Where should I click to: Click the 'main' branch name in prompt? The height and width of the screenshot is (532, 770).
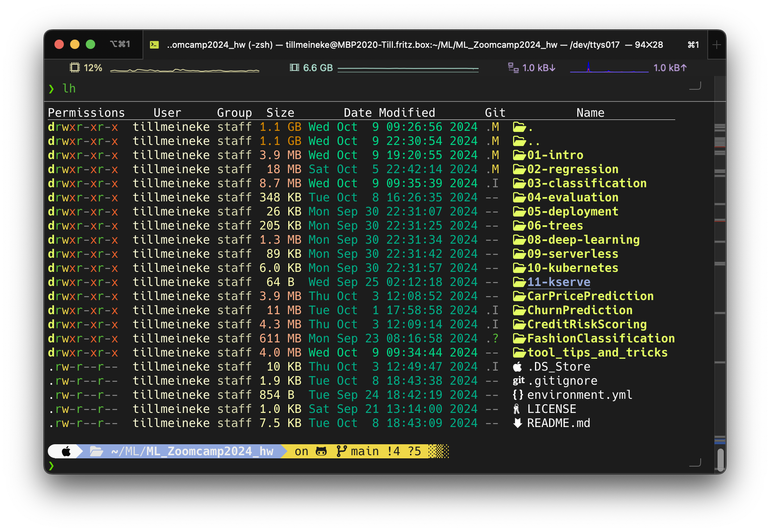pos(365,451)
